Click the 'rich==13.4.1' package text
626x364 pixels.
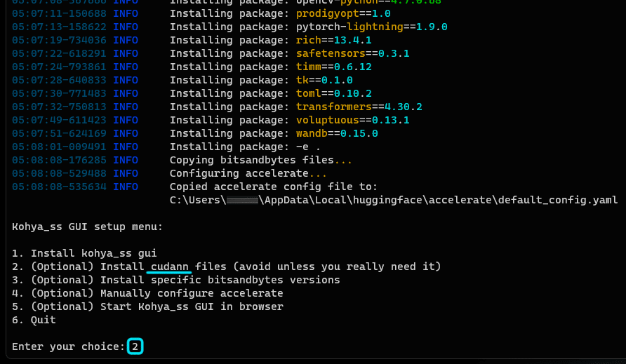tap(334, 40)
